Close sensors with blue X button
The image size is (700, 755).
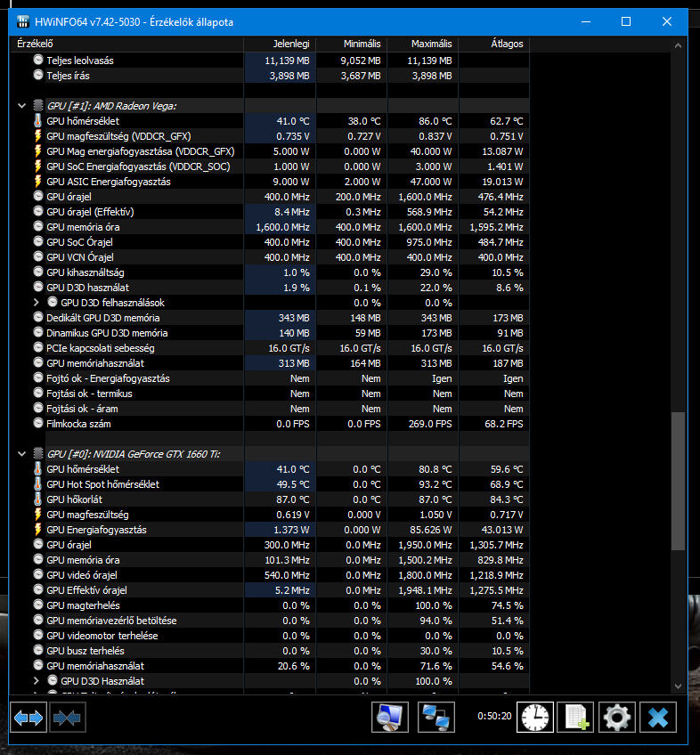(x=658, y=717)
